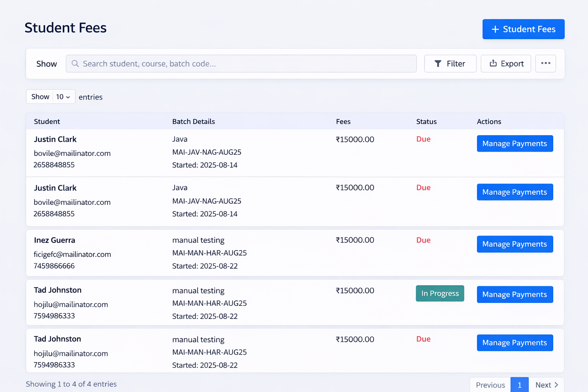The image size is (588, 392).
Task: Manage Payments for Tad Johnston Due row
Action: (514, 343)
